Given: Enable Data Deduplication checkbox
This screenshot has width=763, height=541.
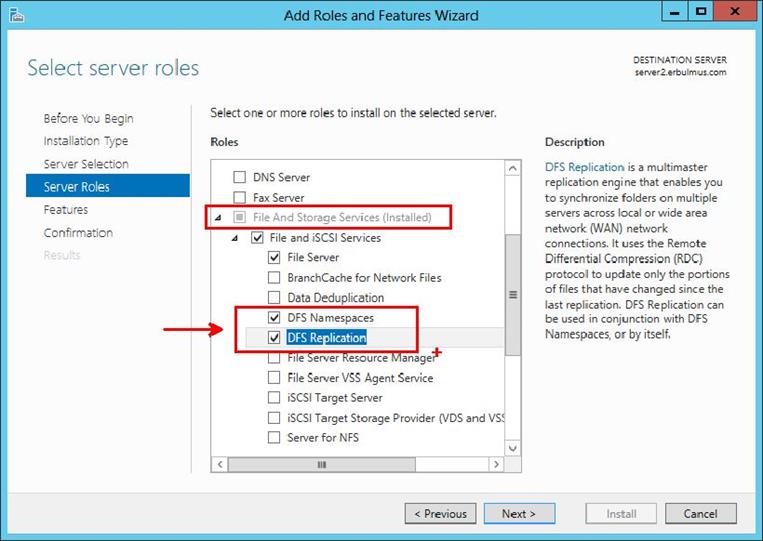Looking at the screenshot, I should click(274, 297).
